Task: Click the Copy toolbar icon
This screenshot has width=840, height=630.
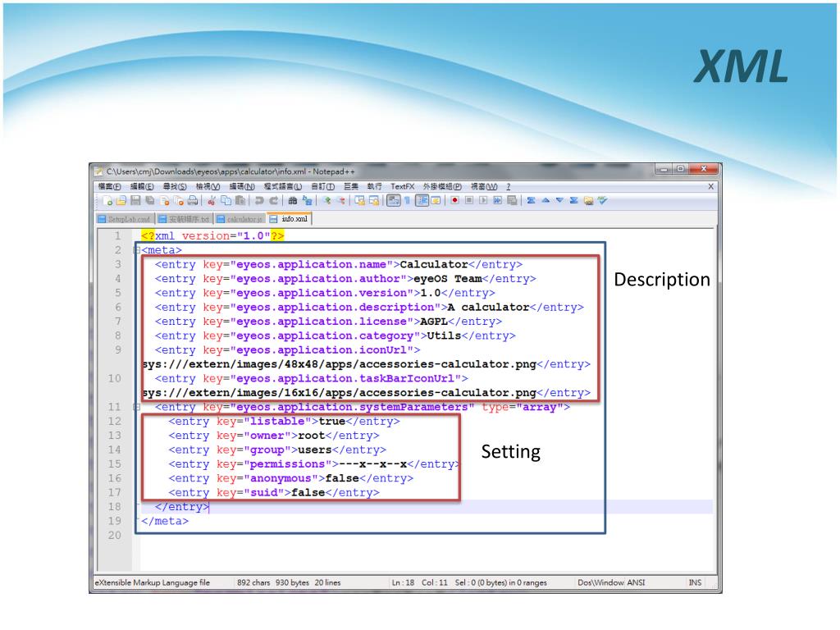Action: 226,201
